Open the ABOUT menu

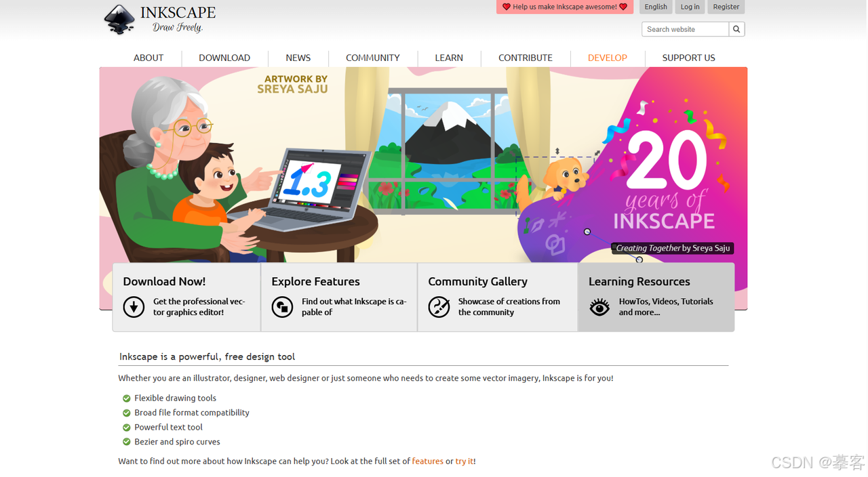(x=149, y=58)
